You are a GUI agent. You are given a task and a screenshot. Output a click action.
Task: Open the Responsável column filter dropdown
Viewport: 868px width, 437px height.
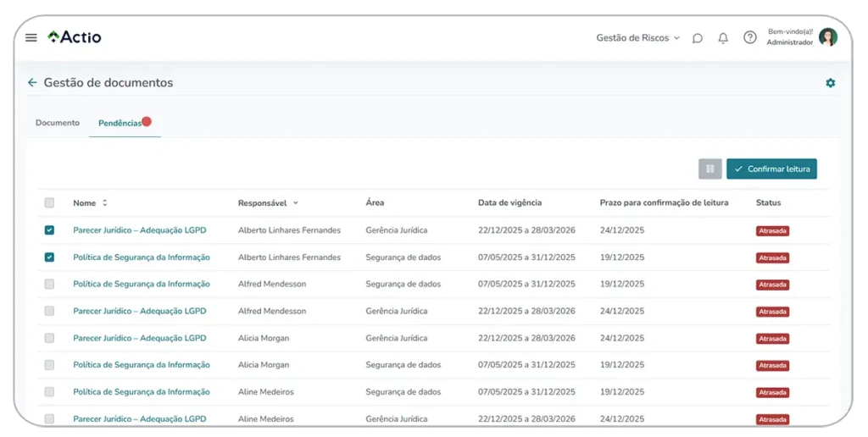pos(295,203)
